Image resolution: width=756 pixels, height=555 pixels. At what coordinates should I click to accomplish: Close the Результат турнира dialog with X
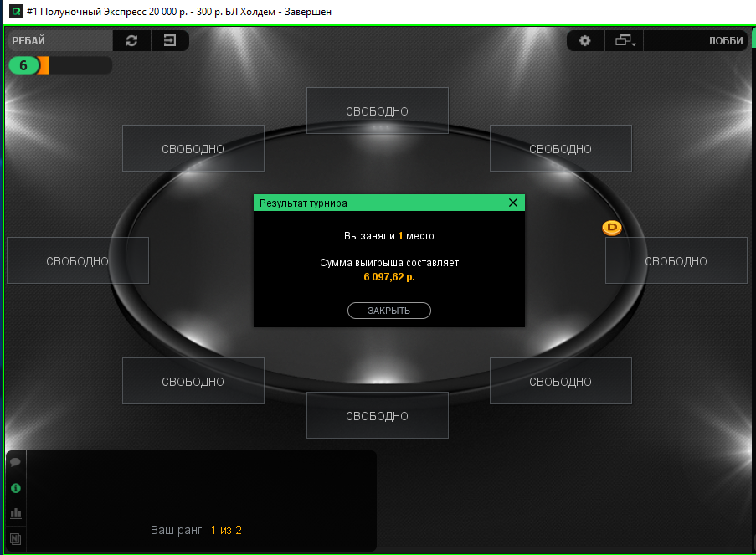pyautogui.click(x=513, y=203)
